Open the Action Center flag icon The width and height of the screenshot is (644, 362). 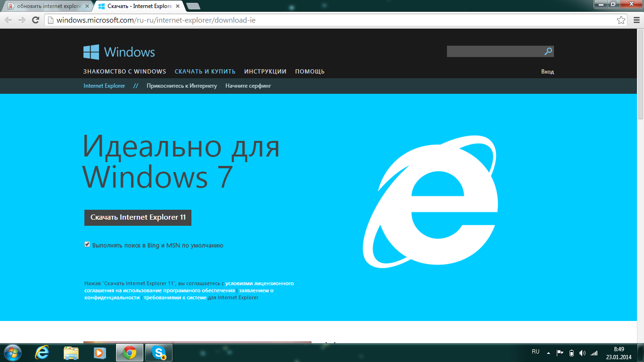click(560, 353)
